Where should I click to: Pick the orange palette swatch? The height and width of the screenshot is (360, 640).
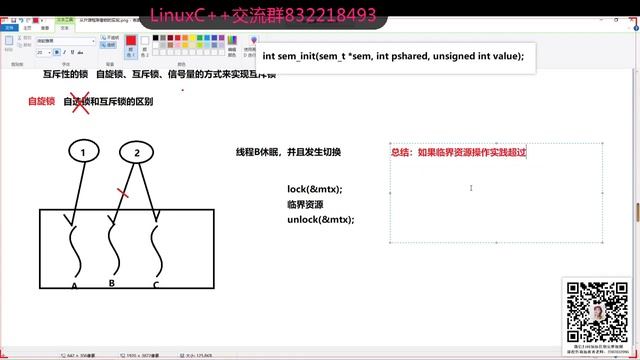[x=185, y=38]
